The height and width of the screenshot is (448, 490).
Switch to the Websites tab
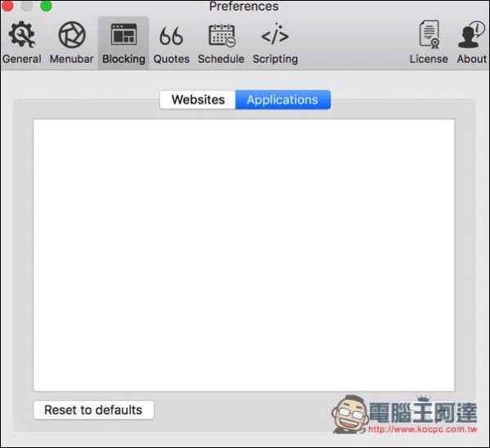click(197, 100)
